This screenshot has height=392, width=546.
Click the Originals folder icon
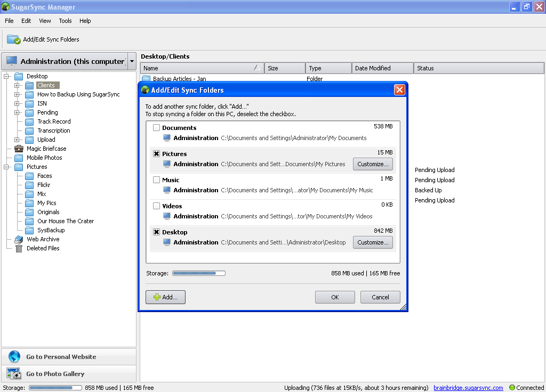point(30,212)
